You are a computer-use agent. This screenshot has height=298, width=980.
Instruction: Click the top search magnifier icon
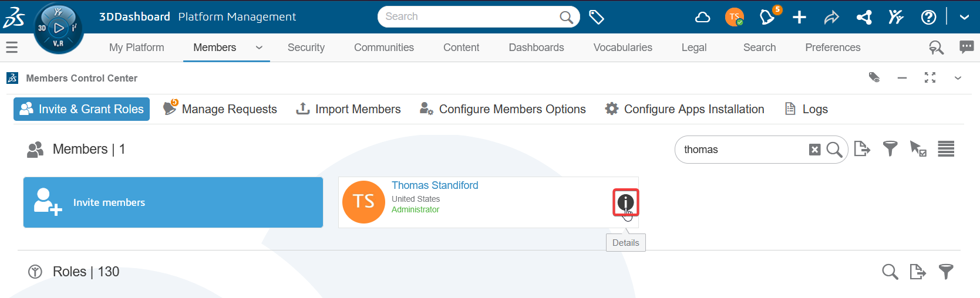(x=566, y=17)
